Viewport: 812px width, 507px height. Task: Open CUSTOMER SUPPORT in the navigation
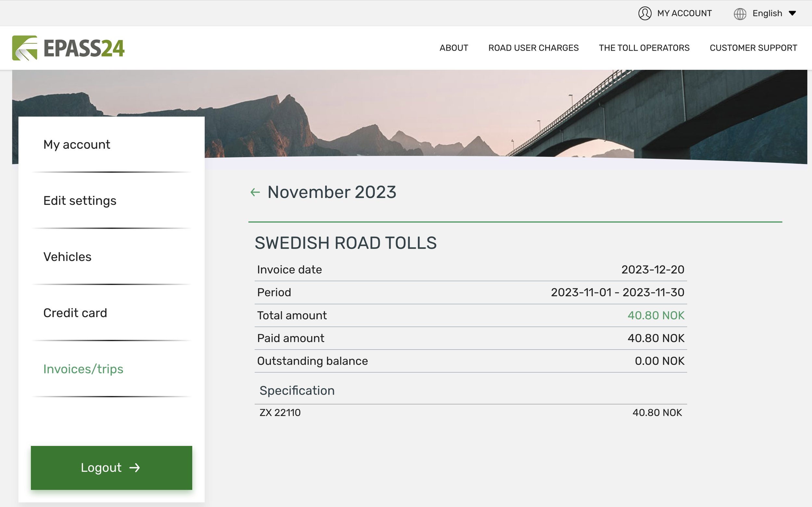point(753,48)
